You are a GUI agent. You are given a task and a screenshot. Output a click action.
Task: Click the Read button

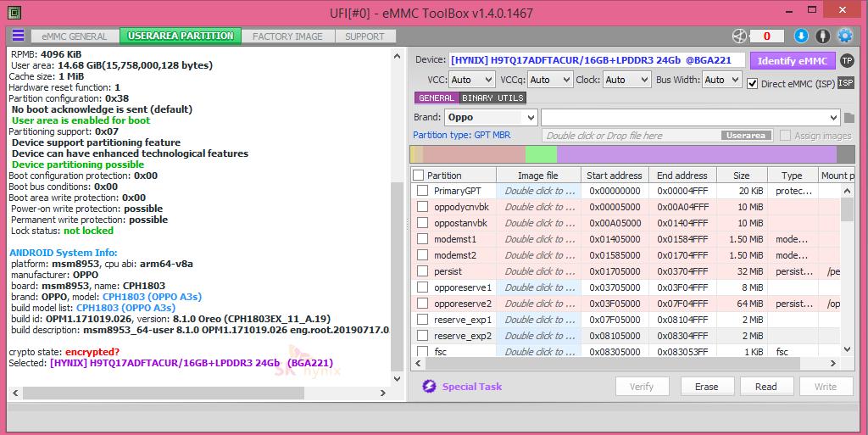click(x=766, y=387)
